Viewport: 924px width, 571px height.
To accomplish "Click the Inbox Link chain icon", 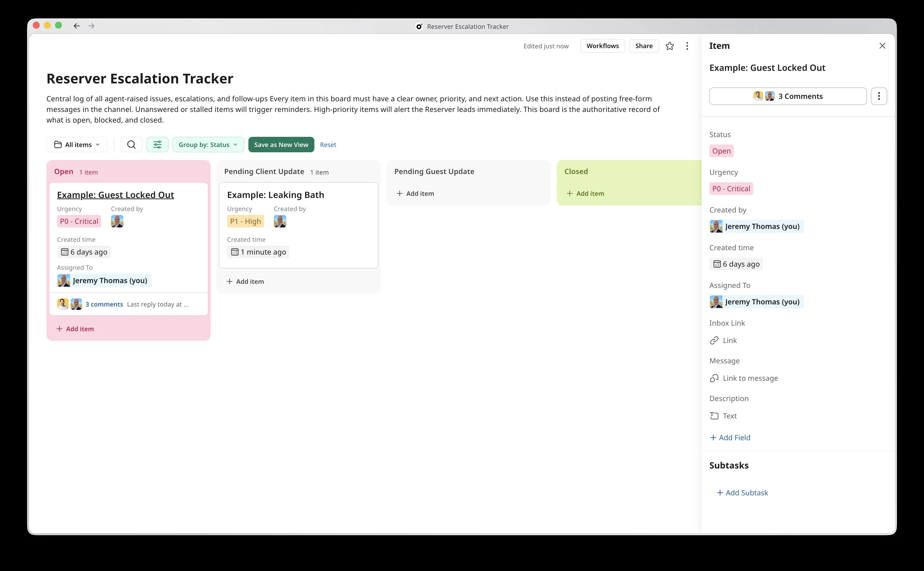I will [714, 341].
